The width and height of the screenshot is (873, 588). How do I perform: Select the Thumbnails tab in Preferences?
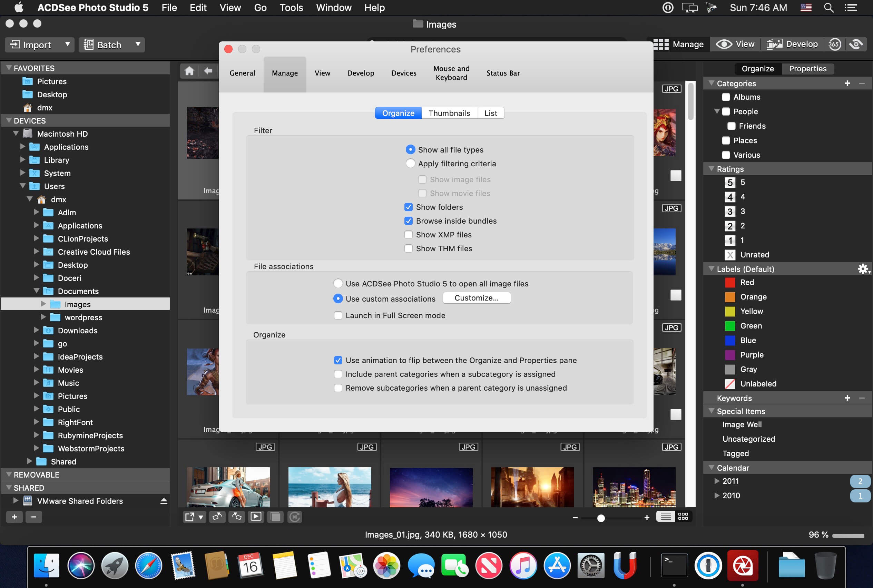(449, 113)
